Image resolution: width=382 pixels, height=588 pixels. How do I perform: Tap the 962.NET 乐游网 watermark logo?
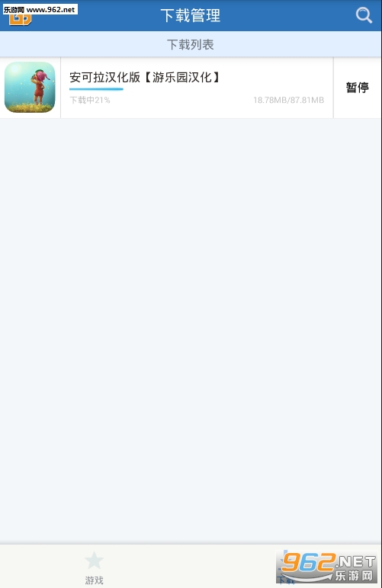click(x=326, y=567)
